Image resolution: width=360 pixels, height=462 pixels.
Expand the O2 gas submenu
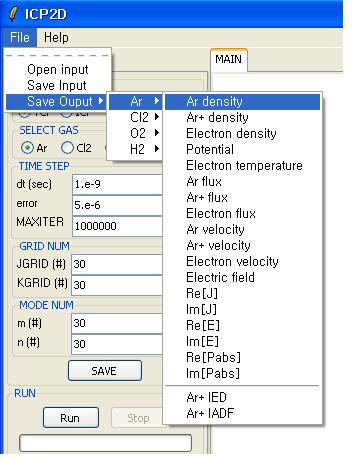(136, 133)
